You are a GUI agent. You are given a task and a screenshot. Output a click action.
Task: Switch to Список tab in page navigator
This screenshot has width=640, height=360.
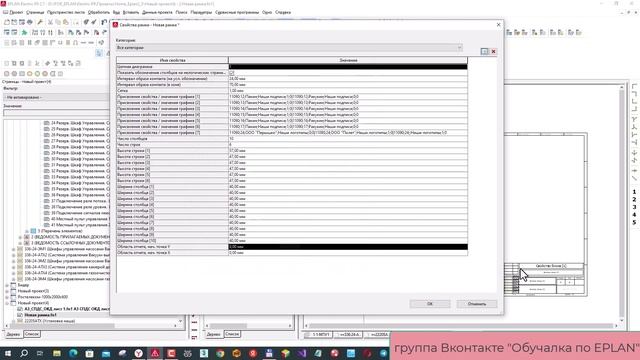click(x=31, y=334)
